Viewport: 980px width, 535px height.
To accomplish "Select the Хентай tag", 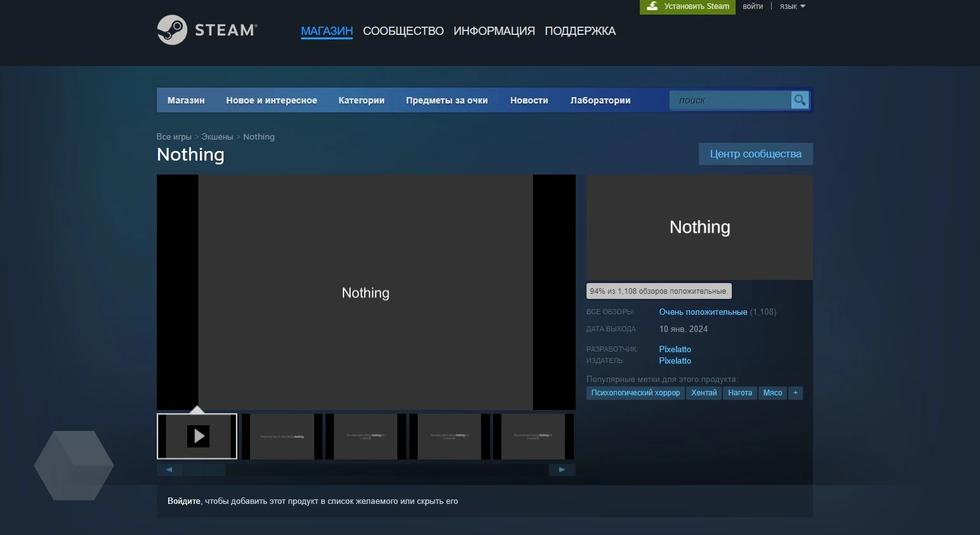I will tap(704, 393).
